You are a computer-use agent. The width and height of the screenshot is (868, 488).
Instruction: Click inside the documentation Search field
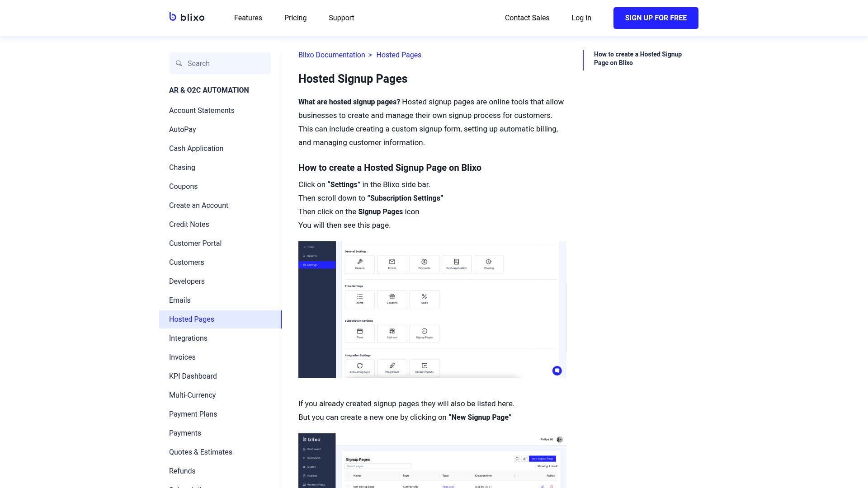[222, 63]
